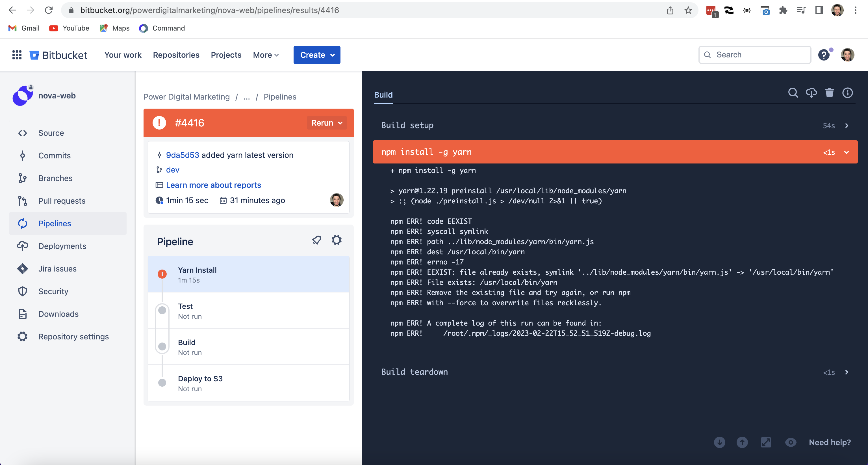The image size is (868, 465).
Task: Search the build log with magnifier icon
Action: [793, 93]
